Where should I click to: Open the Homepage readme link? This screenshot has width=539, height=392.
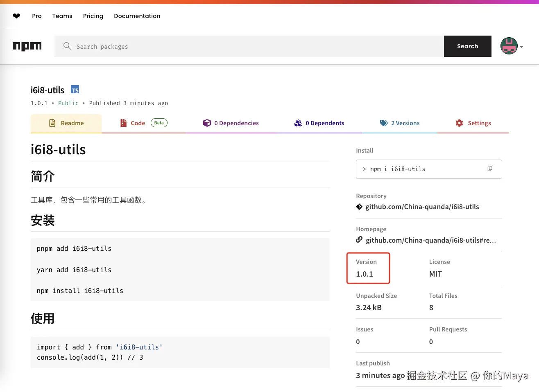[432, 240]
